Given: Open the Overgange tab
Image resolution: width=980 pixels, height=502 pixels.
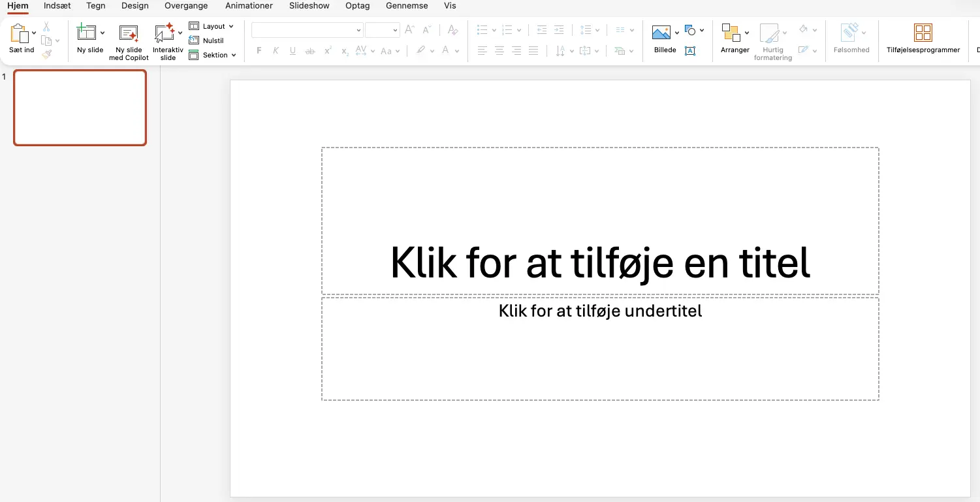Looking at the screenshot, I should [x=186, y=6].
